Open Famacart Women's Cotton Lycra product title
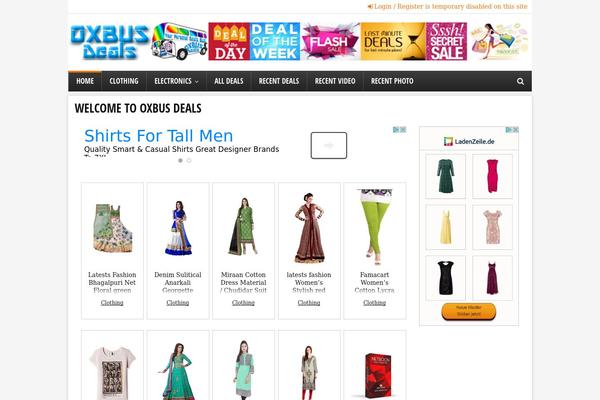The image size is (600, 400). point(374,282)
